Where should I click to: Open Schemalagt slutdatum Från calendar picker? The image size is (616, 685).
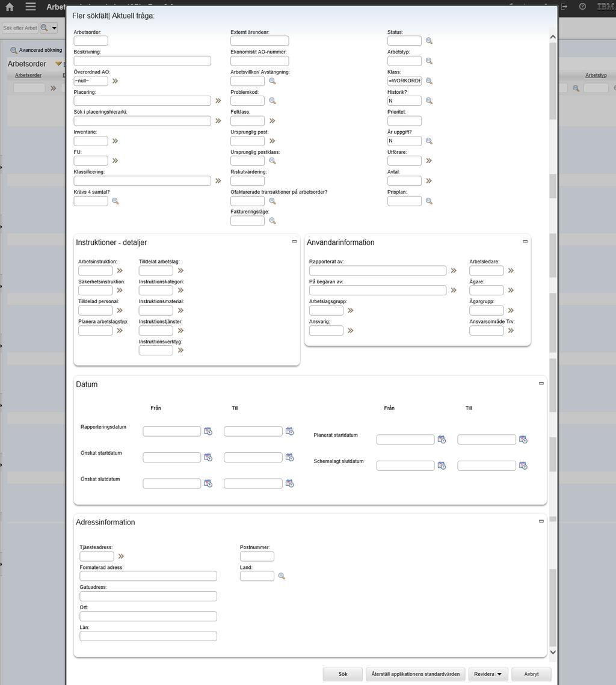(442, 465)
